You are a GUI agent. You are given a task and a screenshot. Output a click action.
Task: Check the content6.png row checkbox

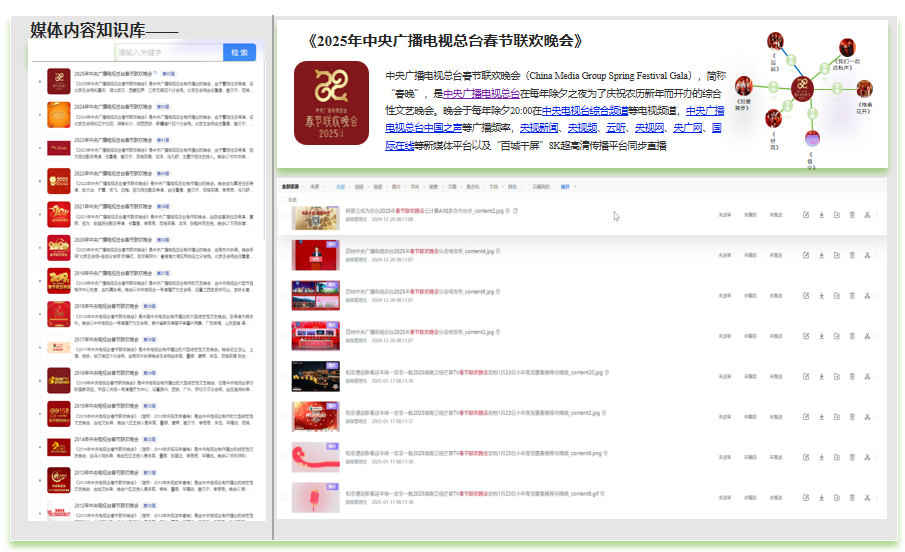point(283,457)
